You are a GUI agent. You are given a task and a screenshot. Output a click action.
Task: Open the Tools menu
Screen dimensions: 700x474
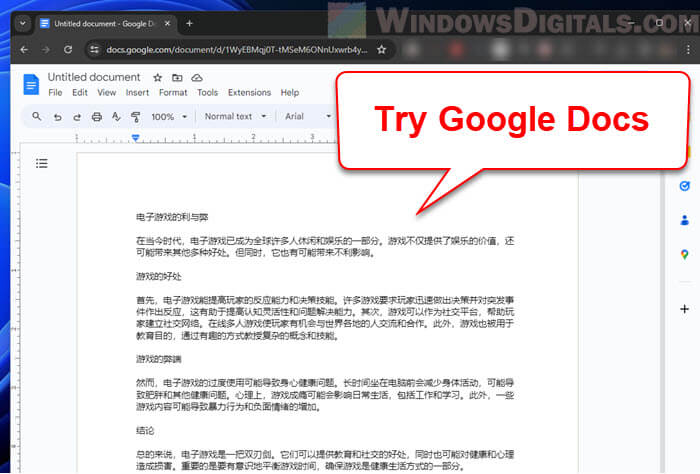pos(208,93)
